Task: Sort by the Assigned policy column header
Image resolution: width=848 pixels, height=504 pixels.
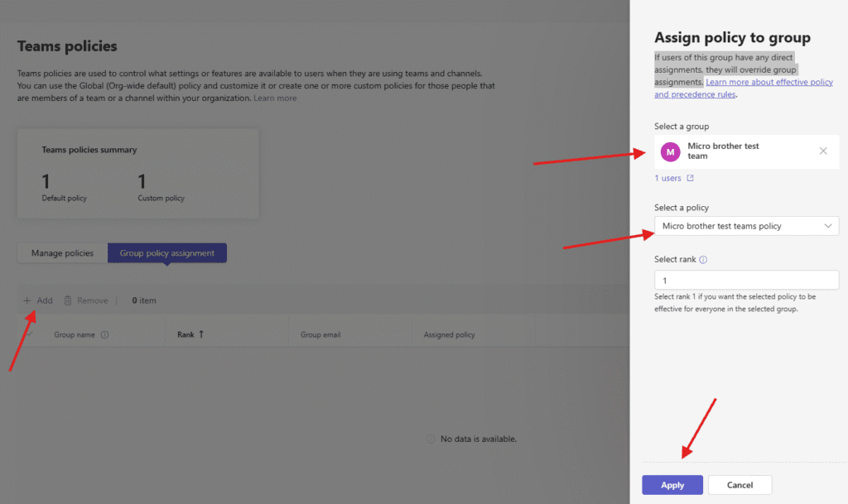Action: point(449,335)
